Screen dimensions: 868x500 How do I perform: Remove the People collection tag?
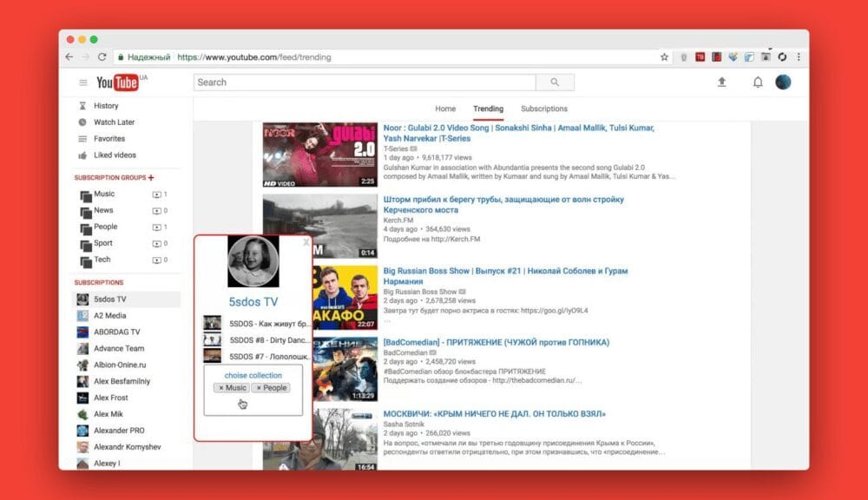pos(259,388)
